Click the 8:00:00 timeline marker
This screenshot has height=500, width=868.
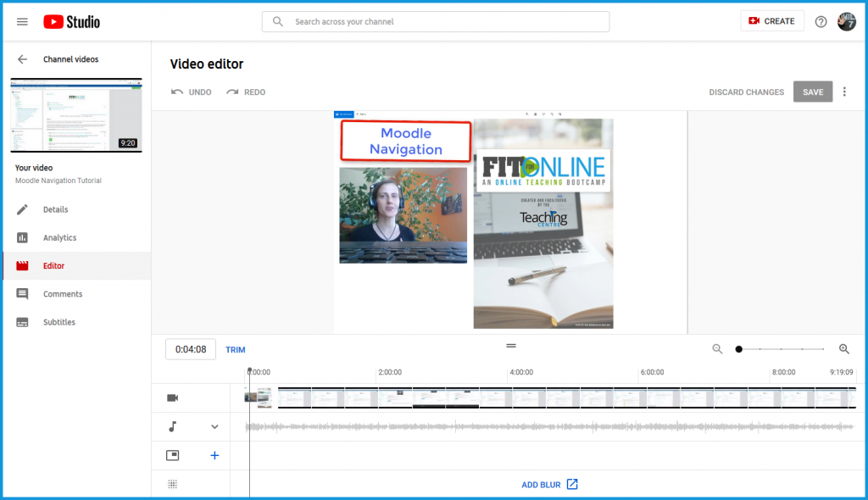click(x=783, y=372)
